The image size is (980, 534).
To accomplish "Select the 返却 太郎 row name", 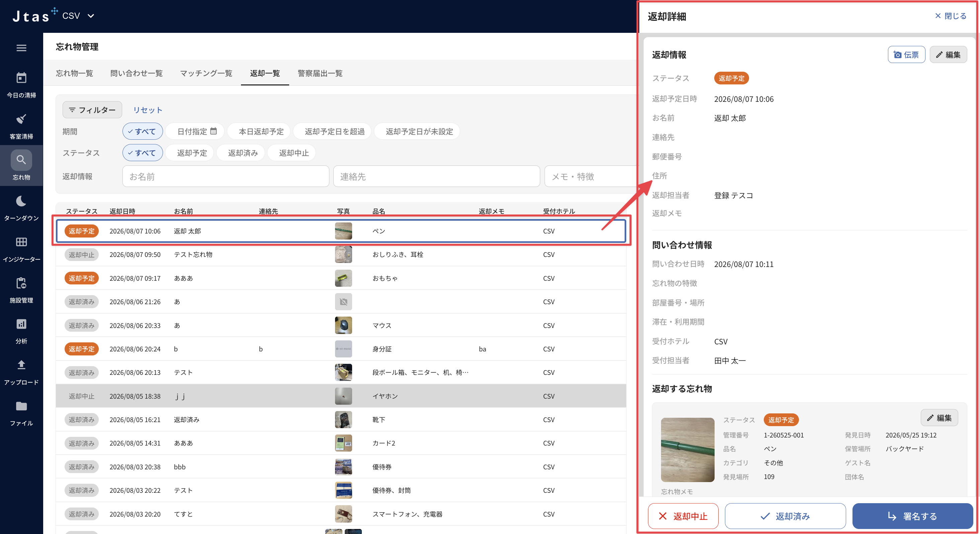I will 187,231.
